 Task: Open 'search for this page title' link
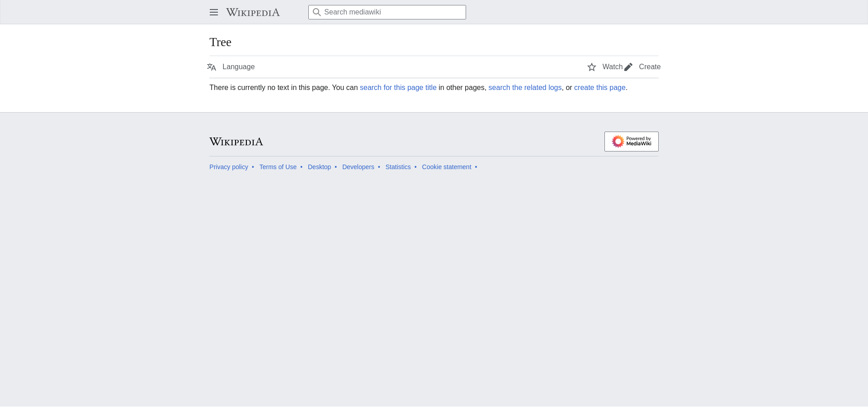398,88
